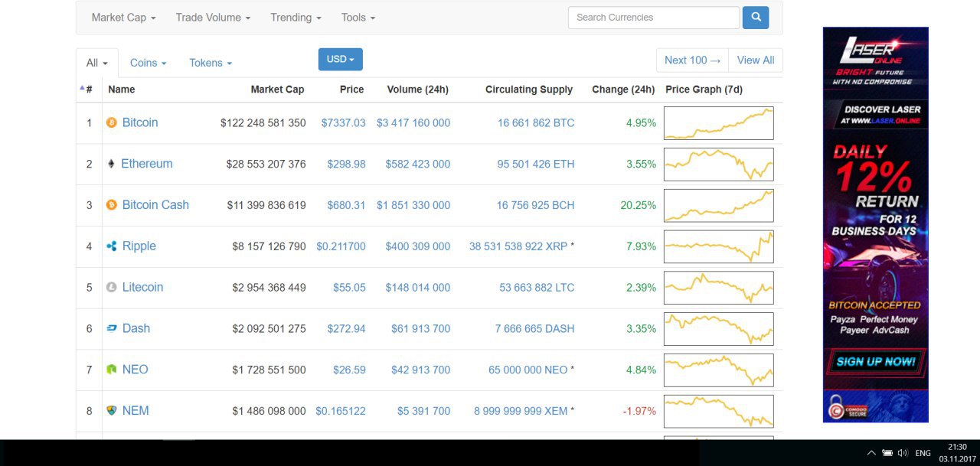Sort by Volume (24h) column header
The height and width of the screenshot is (466, 980).
tap(418, 90)
